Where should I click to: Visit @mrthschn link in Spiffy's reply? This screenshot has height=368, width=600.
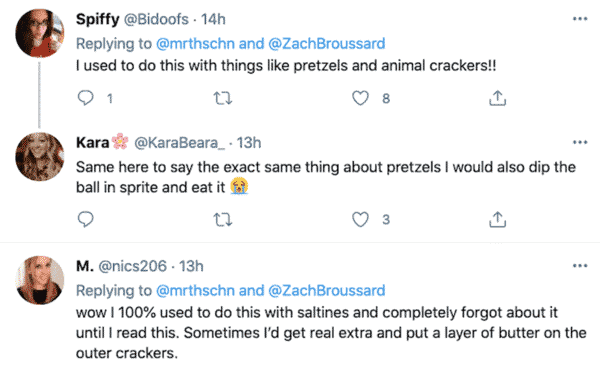click(x=195, y=44)
